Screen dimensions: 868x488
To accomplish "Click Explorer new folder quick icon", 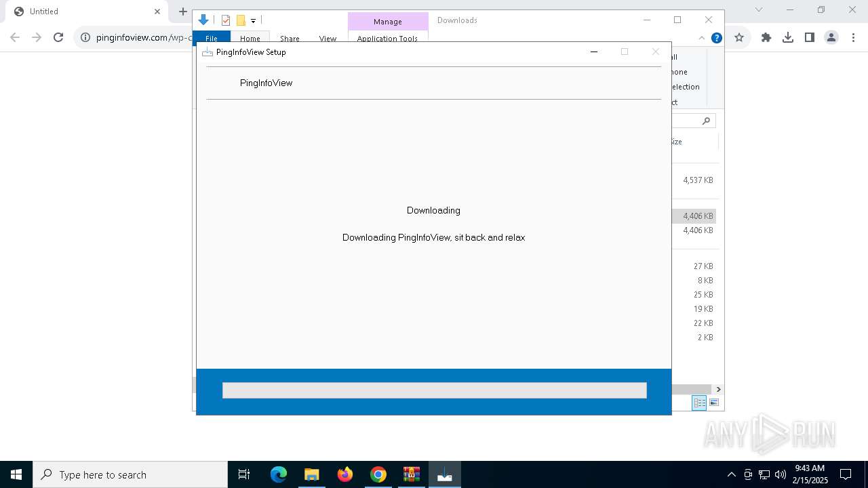I will click(241, 20).
